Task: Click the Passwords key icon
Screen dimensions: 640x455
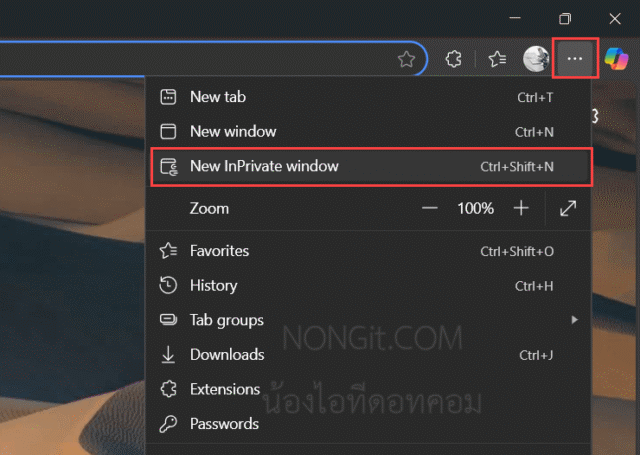Action: pos(168,424)
